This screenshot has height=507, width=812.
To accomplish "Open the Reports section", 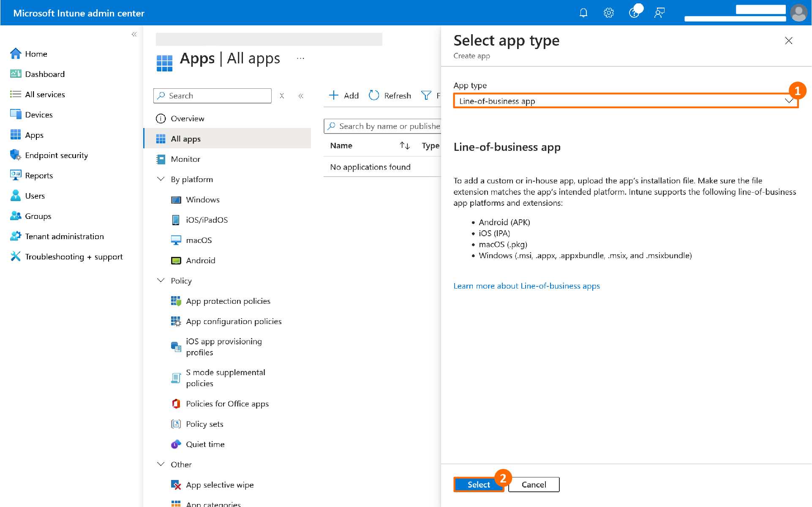I will (39, 175).
